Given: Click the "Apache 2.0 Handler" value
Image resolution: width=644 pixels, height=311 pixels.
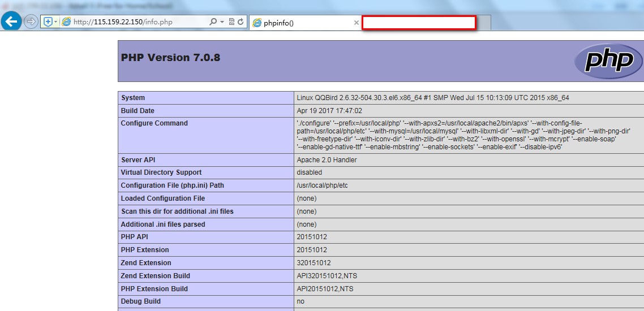Looking at the screenshot, I should pos(327,160).
